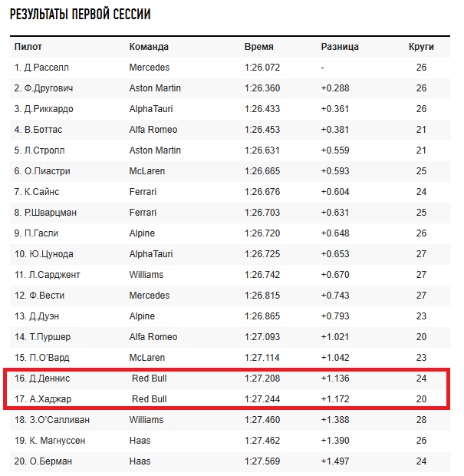
Task: Click the 'Пилот' column header
Action: [28, 47]
